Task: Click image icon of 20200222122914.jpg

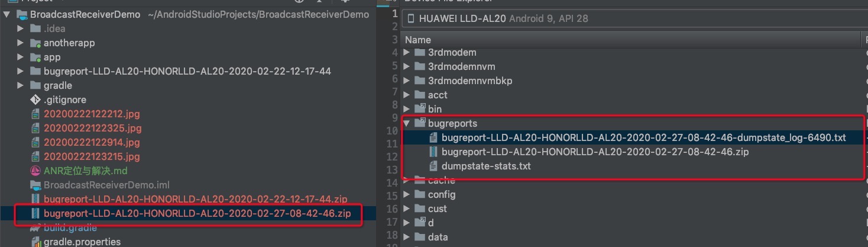Action: pyautogui.click(x=35, y=142)
